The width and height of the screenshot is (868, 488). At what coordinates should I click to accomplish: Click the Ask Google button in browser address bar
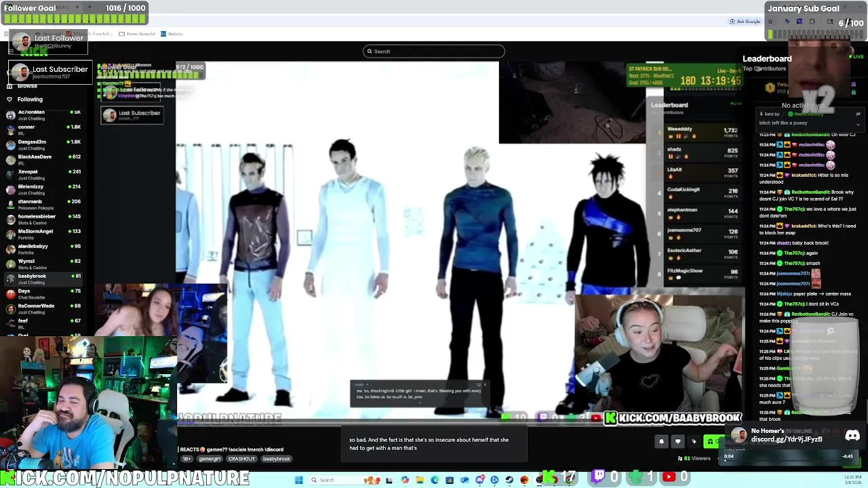click(745, 22)
